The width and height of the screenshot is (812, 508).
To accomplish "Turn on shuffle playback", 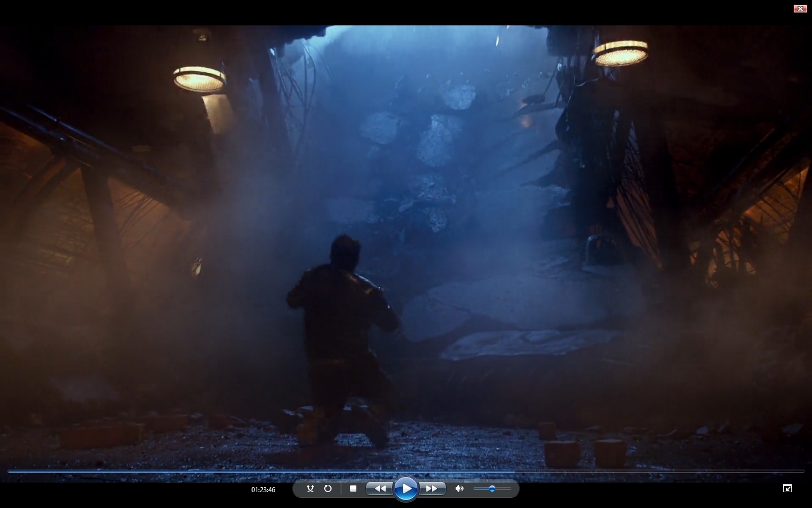I will coord(310,489).
